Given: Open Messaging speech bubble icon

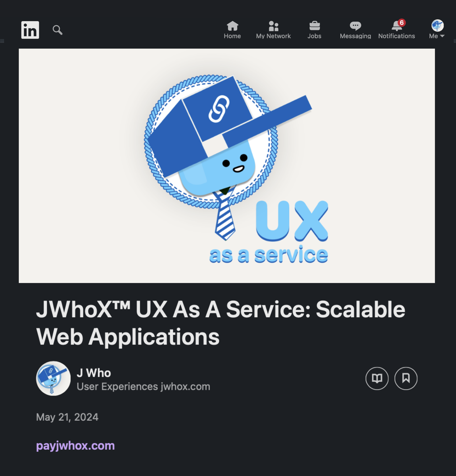Looking at the screenshot, I should pos(355,26).
